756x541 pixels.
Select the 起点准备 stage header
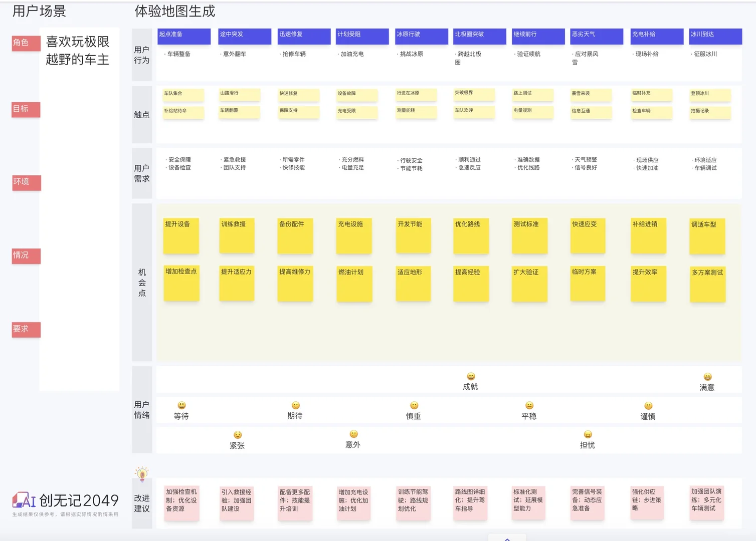[x=184, y=36]
